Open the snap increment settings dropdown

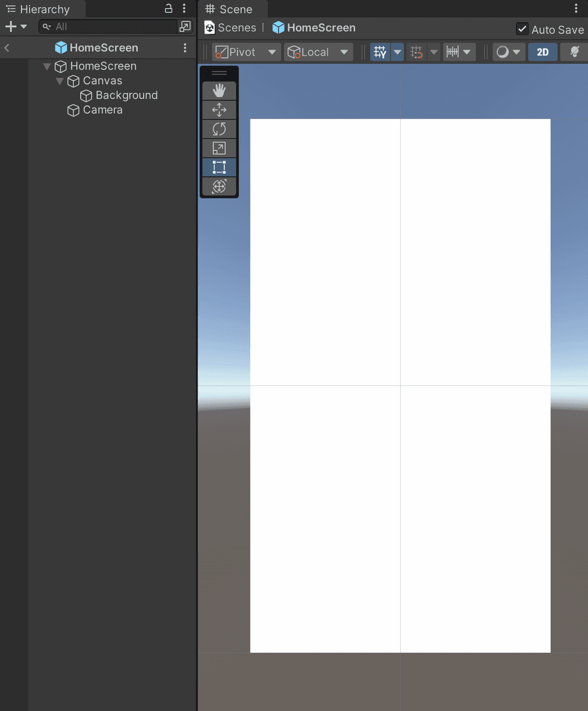[x=459, y=52]
